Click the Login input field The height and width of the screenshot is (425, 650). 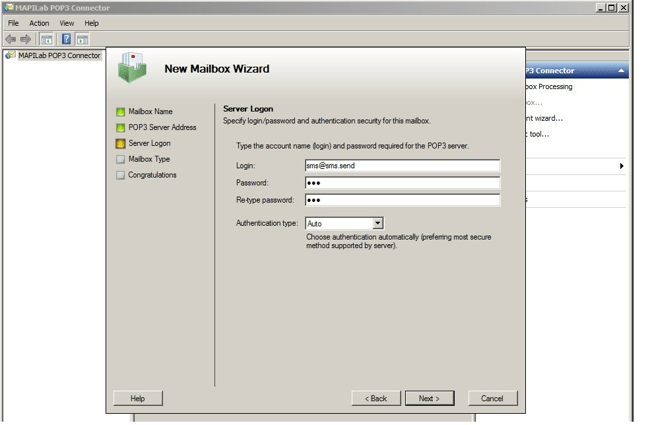tap(402, 166)
